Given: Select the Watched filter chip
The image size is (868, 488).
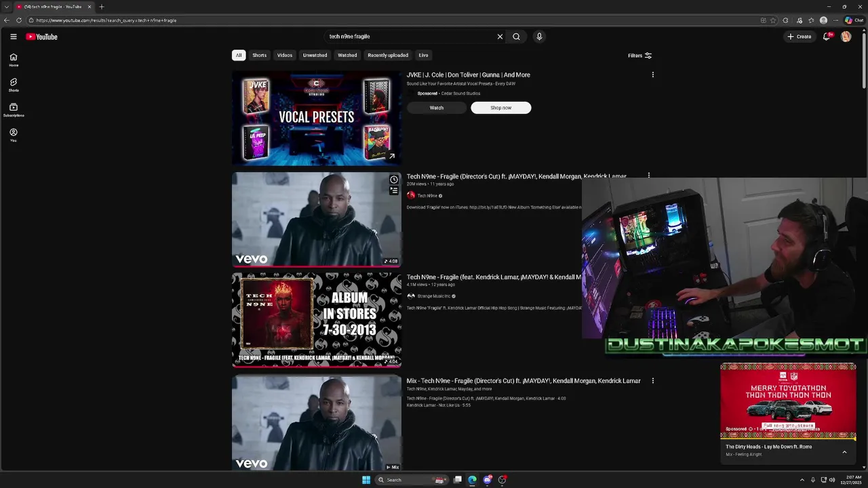Looking at the screenshot, I should pyautogui.click(x=347, y=55).
